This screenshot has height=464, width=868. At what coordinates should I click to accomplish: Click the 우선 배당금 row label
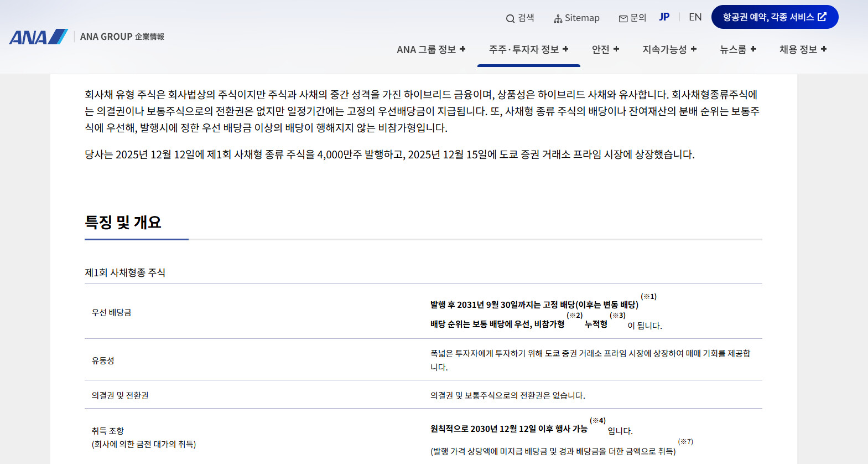pos(112,312)
